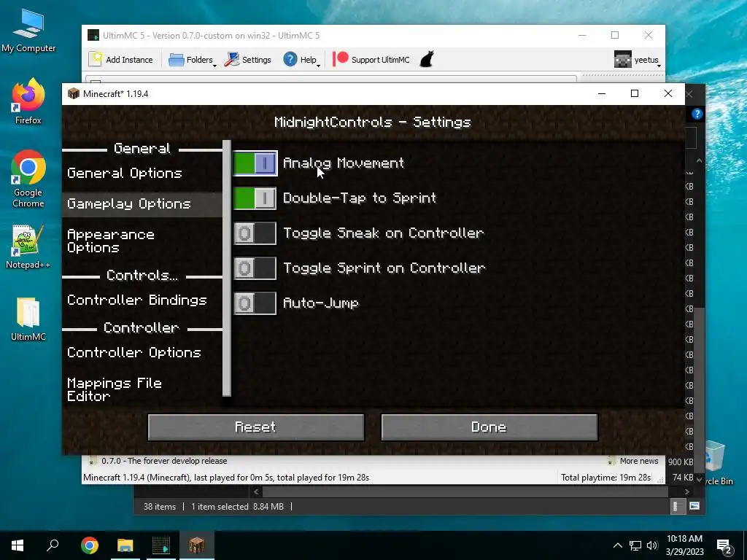Click the black cat icon in UltimMC toolbar
The image size is (747, 560).
coord(427,60)
